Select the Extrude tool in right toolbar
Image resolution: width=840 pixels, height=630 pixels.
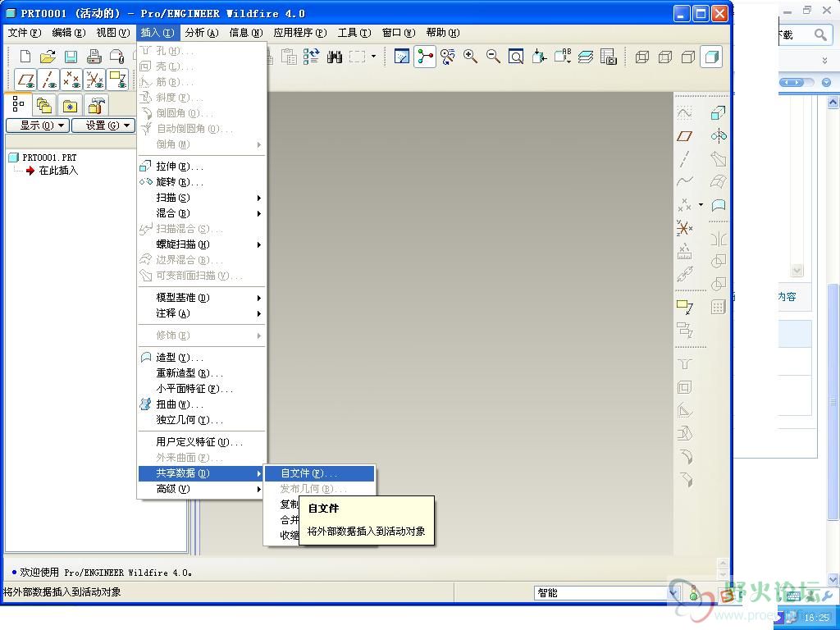click(x=718, y=113)
